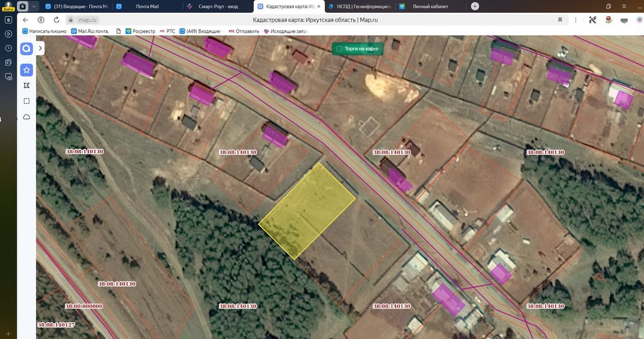Open the cloud icon in map sidebar
This screenshot has height=339, width=644.
pyautogui.click(x=26, y=117)
